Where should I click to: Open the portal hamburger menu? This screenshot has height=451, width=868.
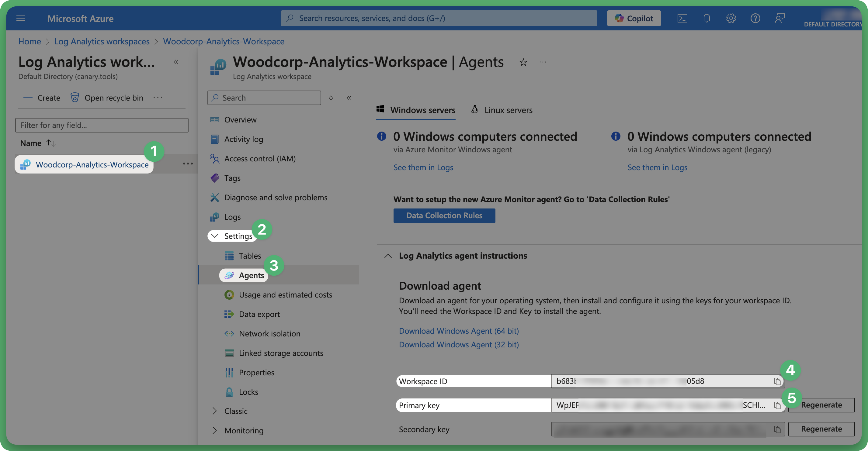pos(21,18)
